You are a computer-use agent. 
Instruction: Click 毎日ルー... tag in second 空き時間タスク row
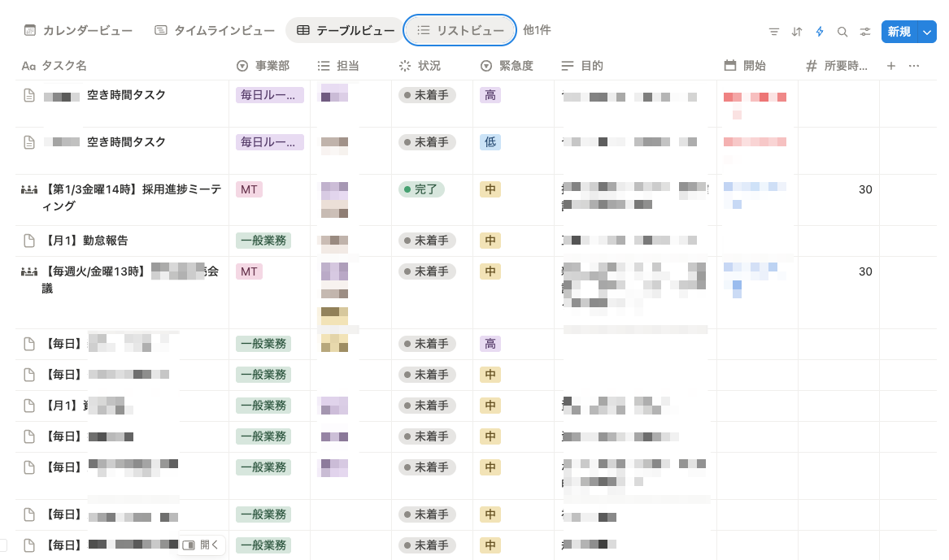coord(269,142)
